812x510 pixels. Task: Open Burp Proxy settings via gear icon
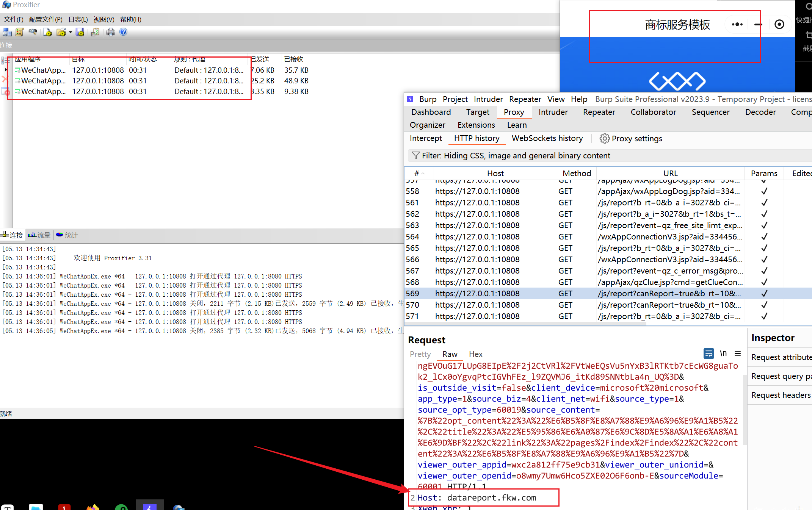pyautogui.click(x=604, y=138)
